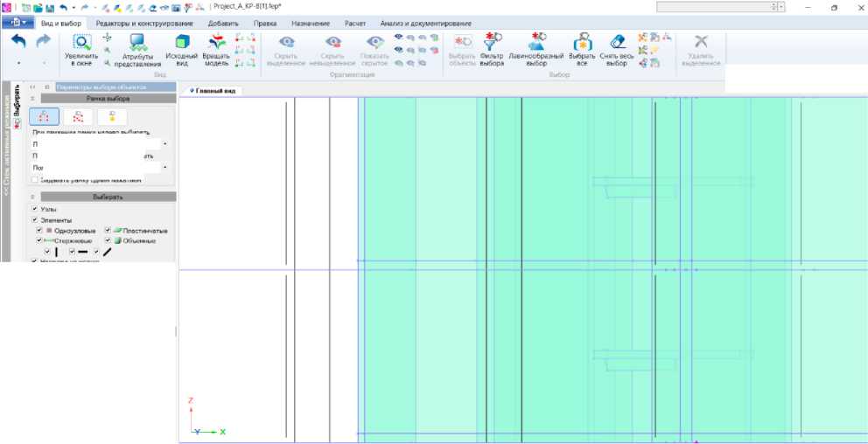Toggle the Стержневые checkbox

click(39, 240)
